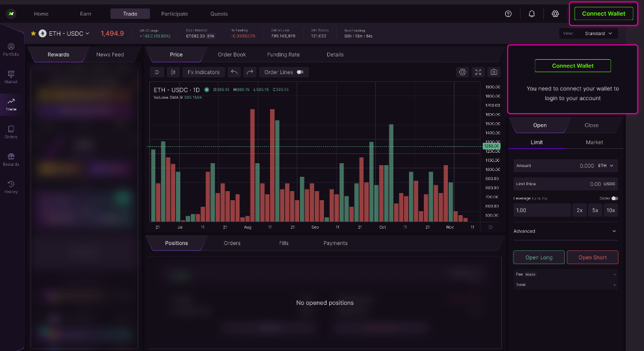Select the Positions tab
The width and height of the screenshot is (644, 351).
[x=177, y=243]
